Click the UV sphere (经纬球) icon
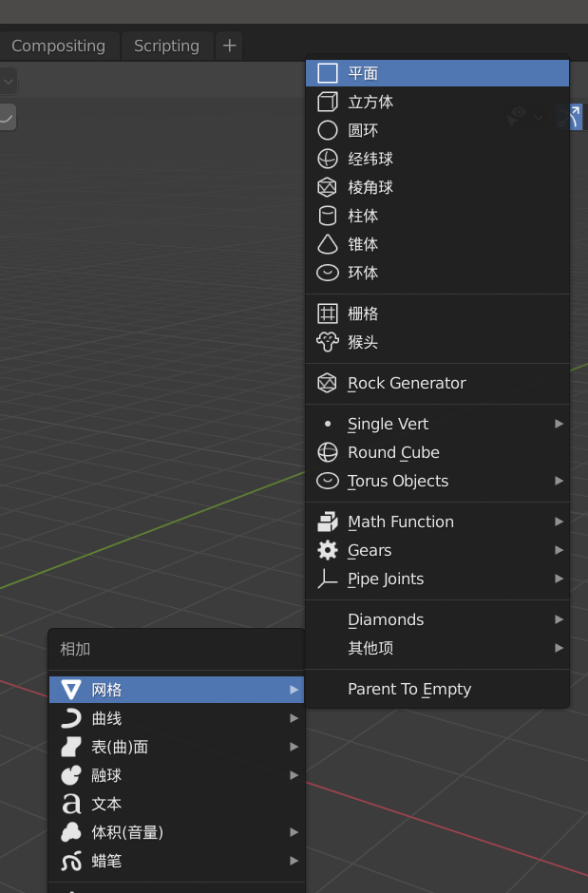 pyautogui.click(x=328, y=159)
